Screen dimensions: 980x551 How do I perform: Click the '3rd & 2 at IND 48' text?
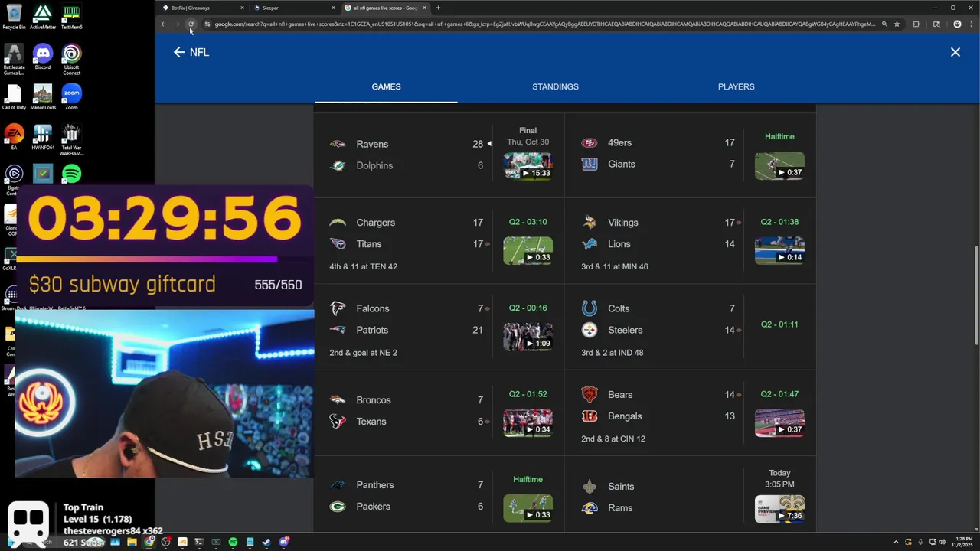click(x=612, y=353)
